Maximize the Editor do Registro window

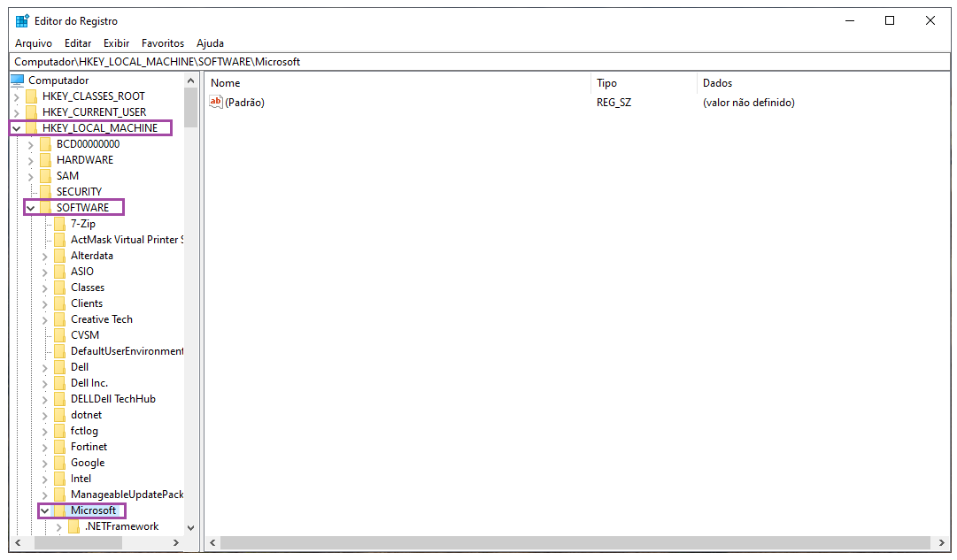[890, 20]
